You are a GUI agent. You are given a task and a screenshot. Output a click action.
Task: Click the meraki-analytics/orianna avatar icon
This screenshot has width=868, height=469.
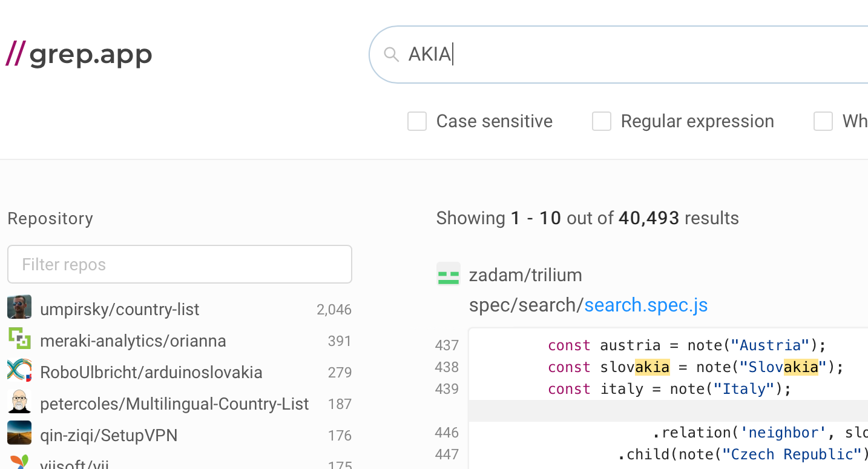19,339
